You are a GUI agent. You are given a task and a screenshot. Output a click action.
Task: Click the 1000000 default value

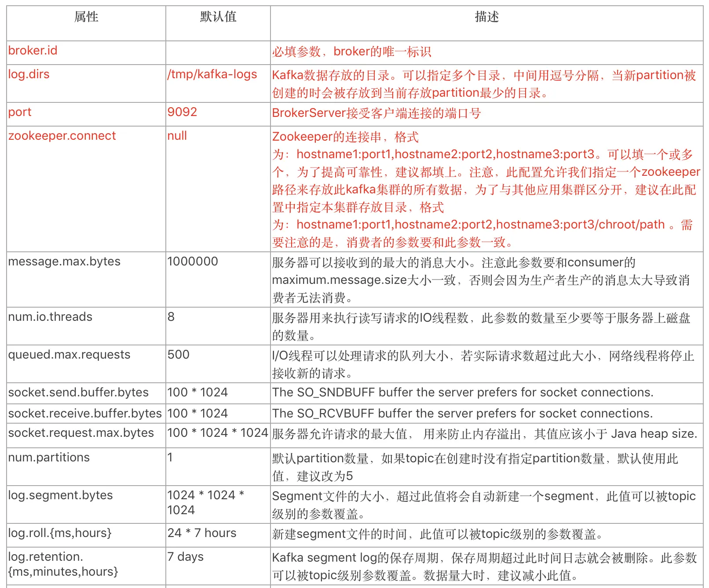point(193,261)
